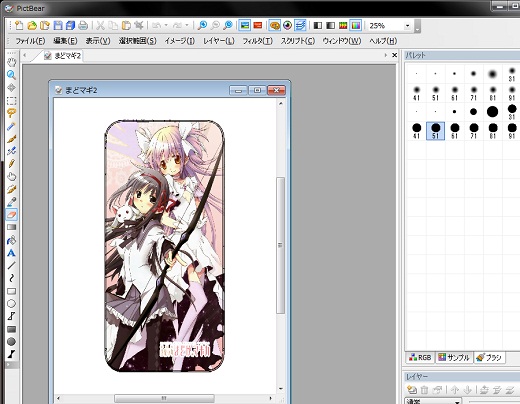Click the image window horizontal scrollbar thumb
The width and height of the screenshot is (520, 404).
click(x=164, y=398)
